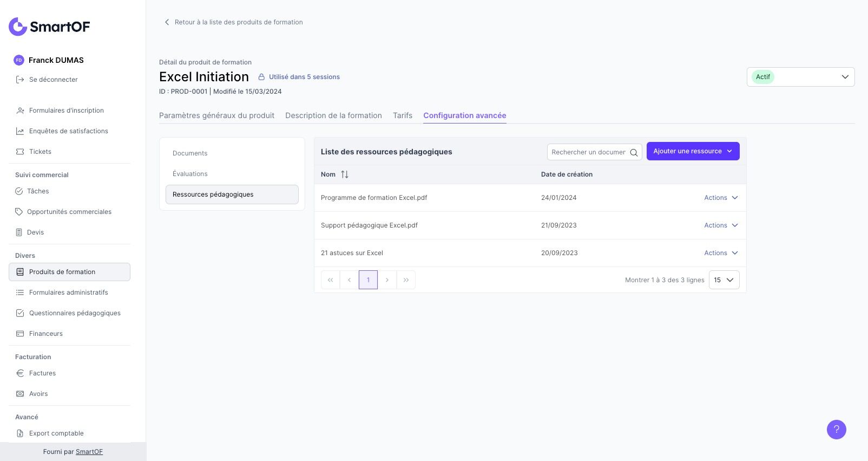Expand the Ajouter une ressource button
This screenshot has width=868, height=461.
point(693,151)
